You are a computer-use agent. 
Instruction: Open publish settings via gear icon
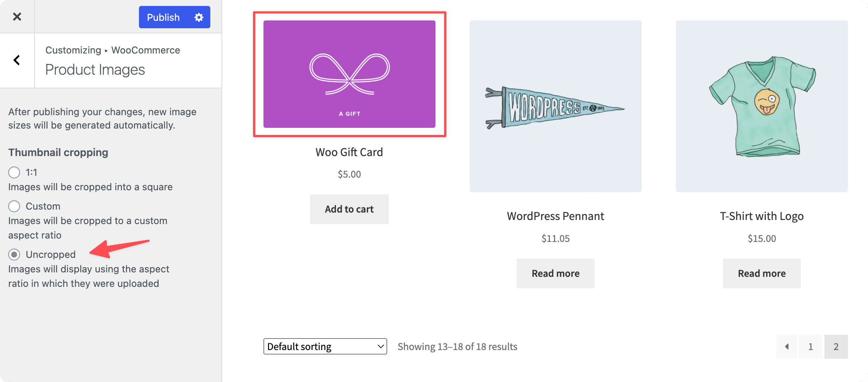pos(198,17)
